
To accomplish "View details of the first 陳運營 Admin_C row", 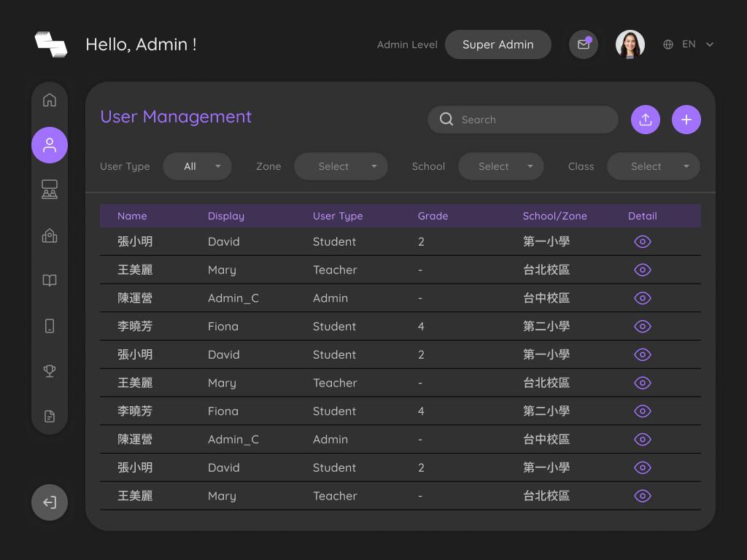I will (642, 298).
